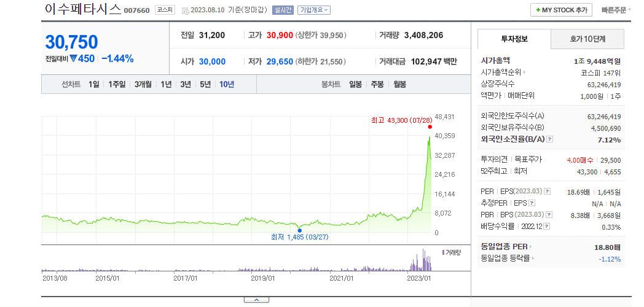The height and width of the screenshot is (307, 644).
Task: Click the 코스피 147위 rank value
Action: 602,73
